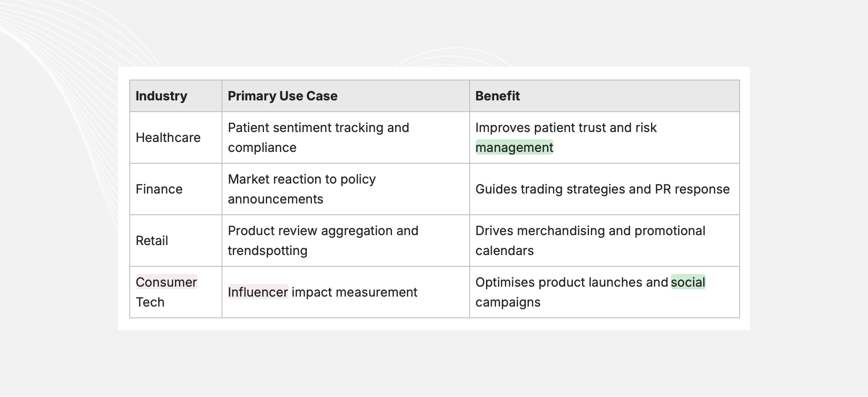This screenshot has height=397, width=868.
Task: Select the Retail cell
Action: point(152,241)
